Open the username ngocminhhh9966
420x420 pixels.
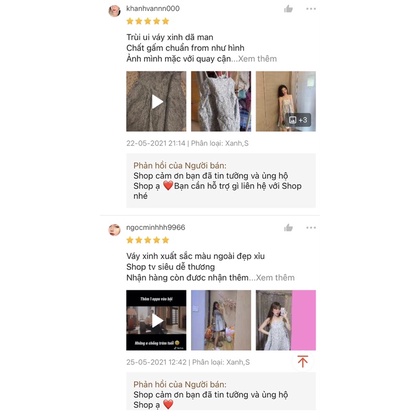[156, 228]
